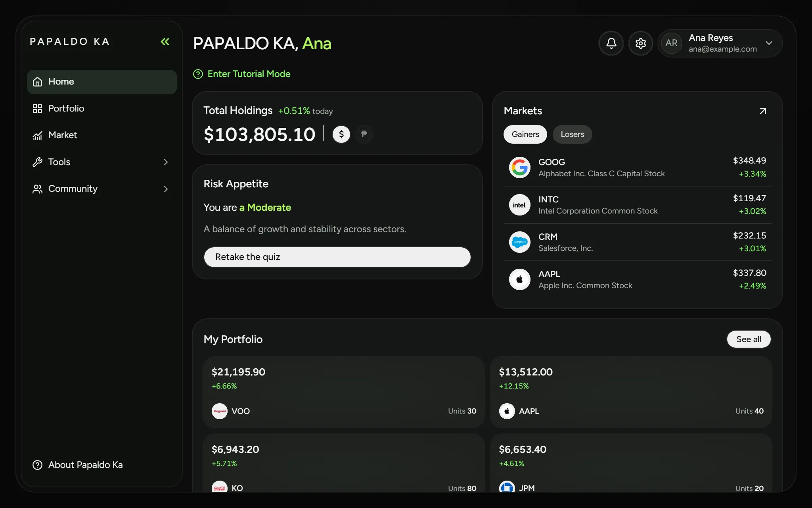Click the AR avatar circle
The image size is (812, 508).
coord(671,43)
